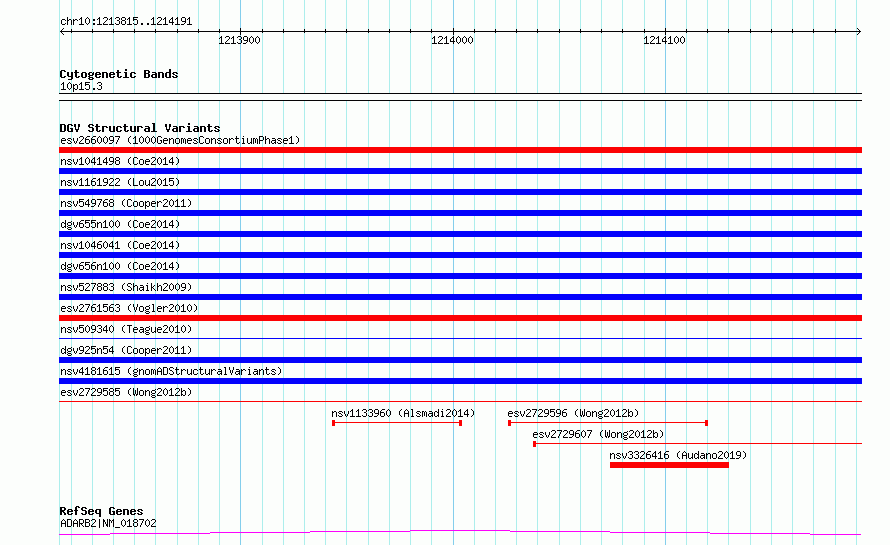Open nsv1161922 (Lou2015) variant label

pyautogui.click(x=120, y=182)
